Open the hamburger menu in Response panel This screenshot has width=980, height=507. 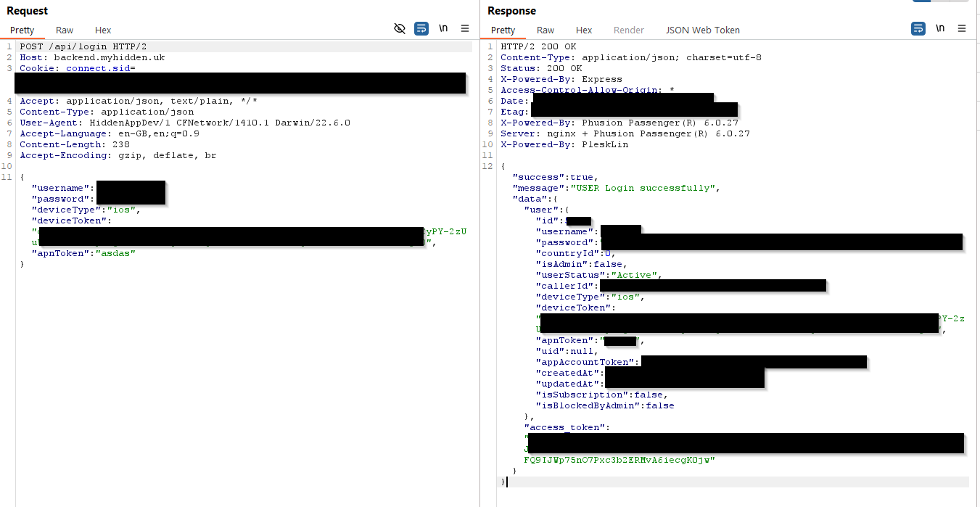(962, 28)
